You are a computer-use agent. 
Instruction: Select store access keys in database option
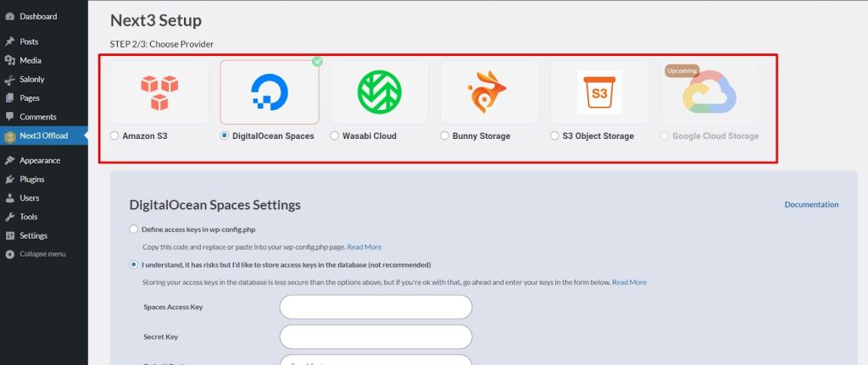(x=133, y=265)
